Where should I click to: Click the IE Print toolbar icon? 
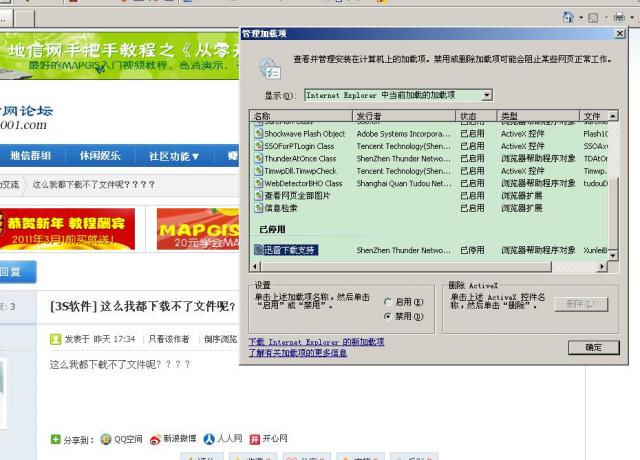619,17
